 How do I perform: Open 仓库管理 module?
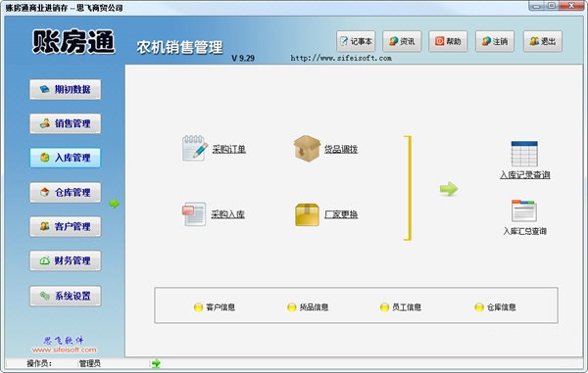pos(66,193)
